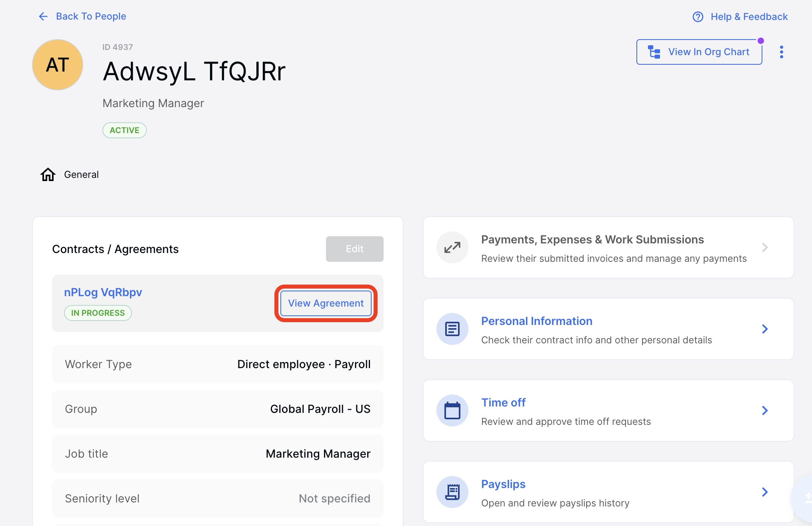Click the Payslips receipt icon
The height and width of the screenshot is (526, 812).
coord(452,492)
